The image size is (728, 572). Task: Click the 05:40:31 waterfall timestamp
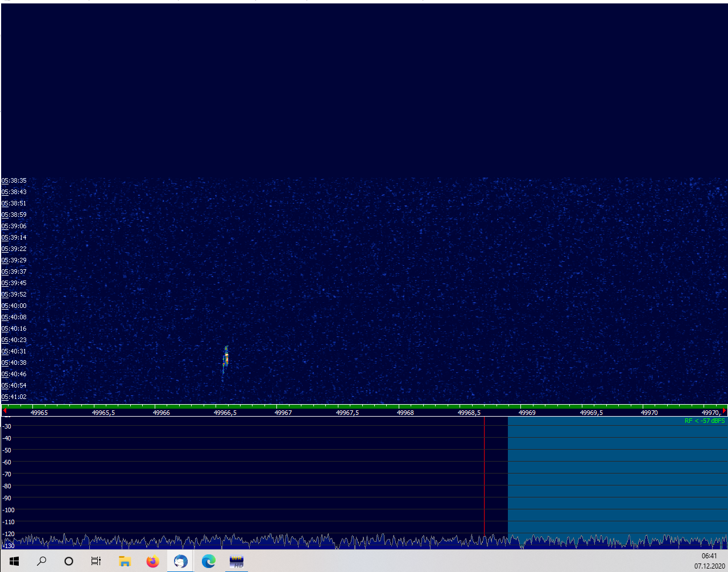(14, 351)
